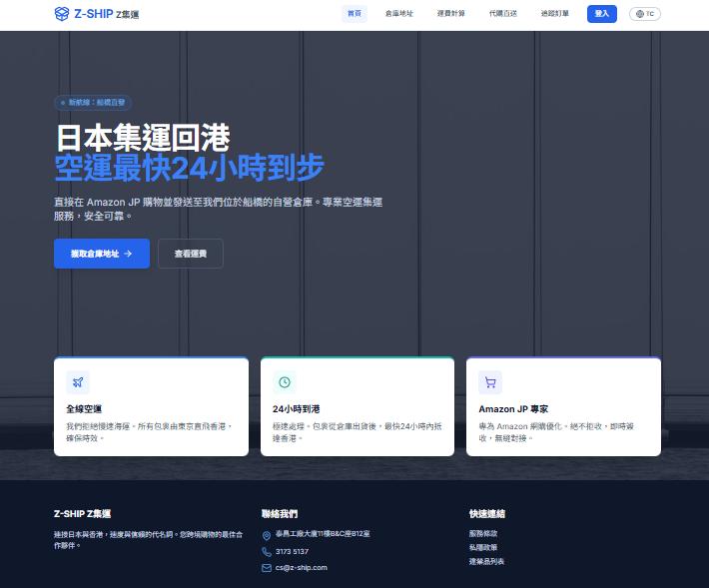
Task: Open 追蹤訂單 in navigation bar
Action: (x=555, y=14)
